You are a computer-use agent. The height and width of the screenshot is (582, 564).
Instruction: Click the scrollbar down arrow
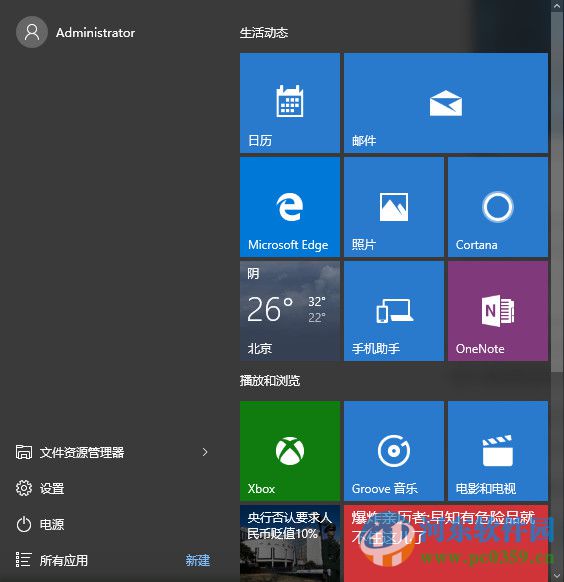pyautogui.click(x=557, y=576)
